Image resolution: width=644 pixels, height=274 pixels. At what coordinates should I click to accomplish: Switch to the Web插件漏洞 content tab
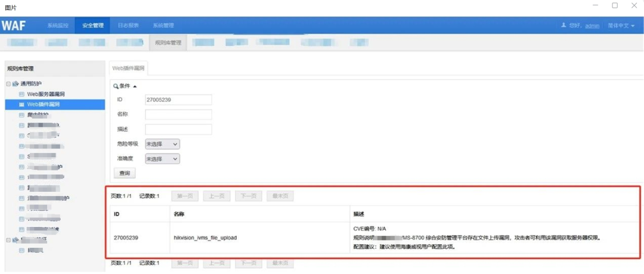129,68
